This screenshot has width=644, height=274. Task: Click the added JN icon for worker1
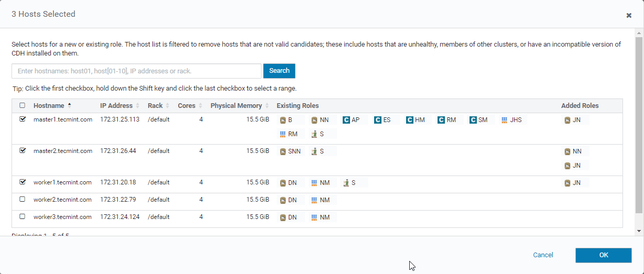pos(567,183)
